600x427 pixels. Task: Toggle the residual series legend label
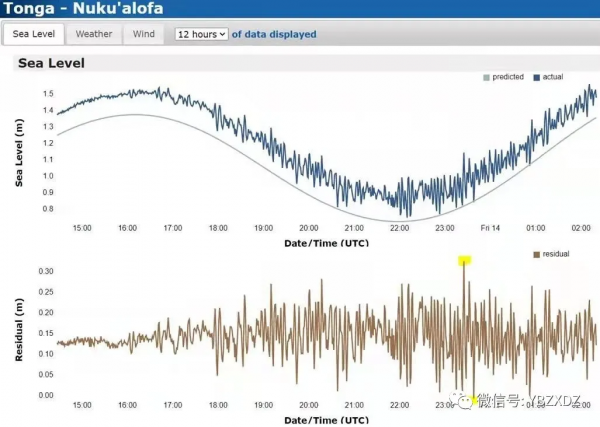click(554, 254)
